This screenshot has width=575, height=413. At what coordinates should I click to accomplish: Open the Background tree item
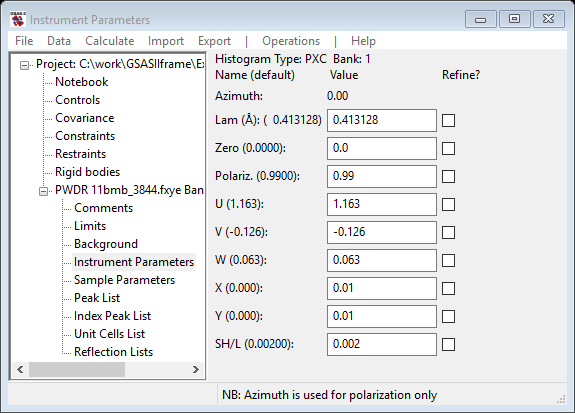coord(106,244)
